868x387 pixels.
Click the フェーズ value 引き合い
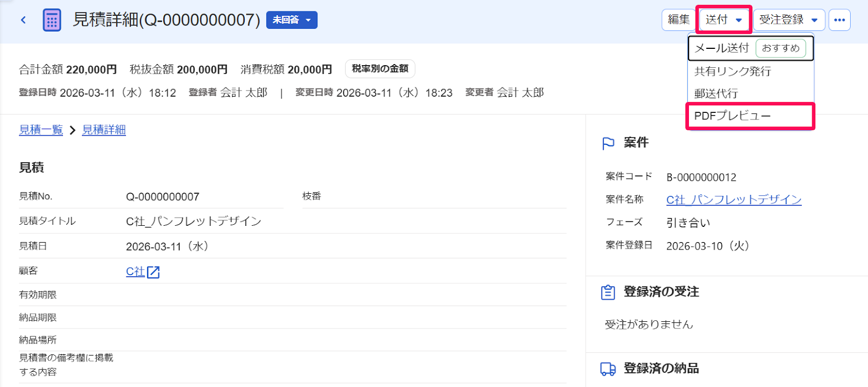[688, 223]
